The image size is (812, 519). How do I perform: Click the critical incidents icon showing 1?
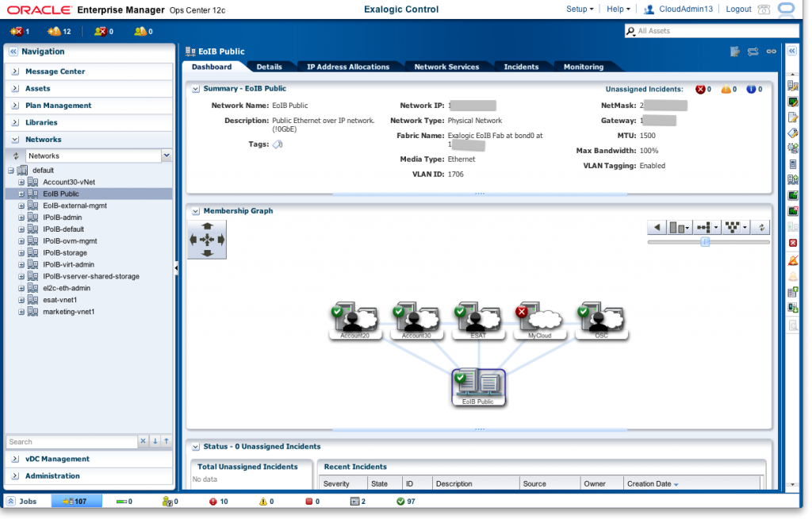(x=16, y=31)
